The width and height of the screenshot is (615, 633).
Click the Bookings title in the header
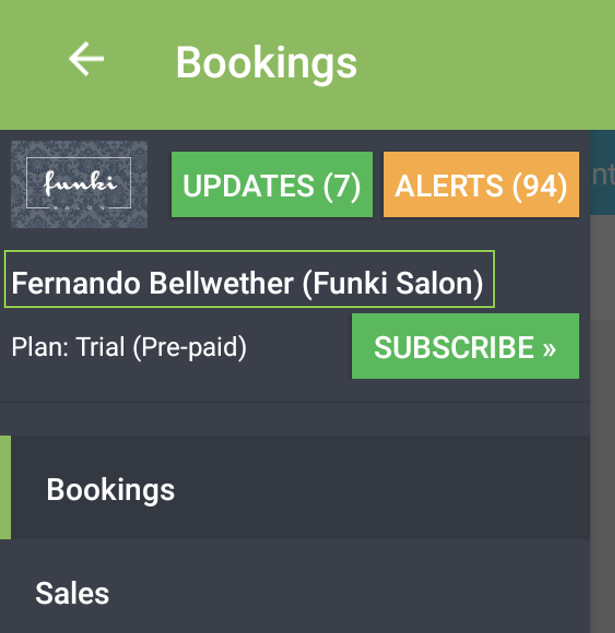[x=266, y=62]
